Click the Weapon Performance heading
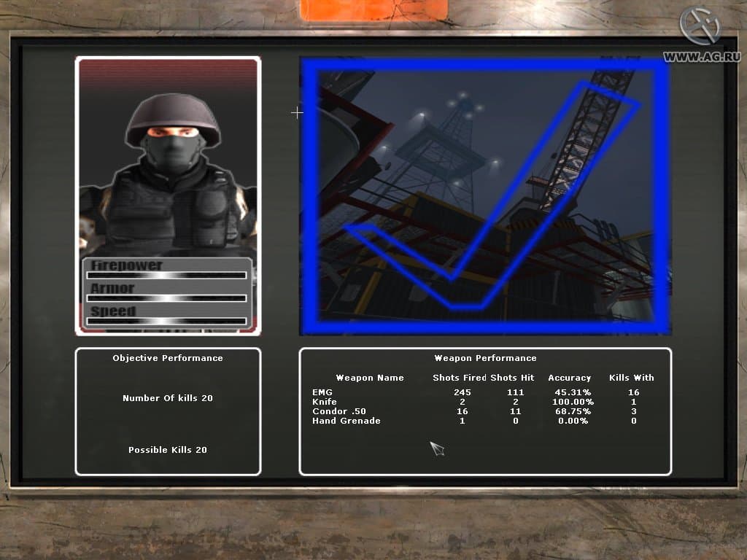The image size is (747, 560). click(x=485, y=358)
